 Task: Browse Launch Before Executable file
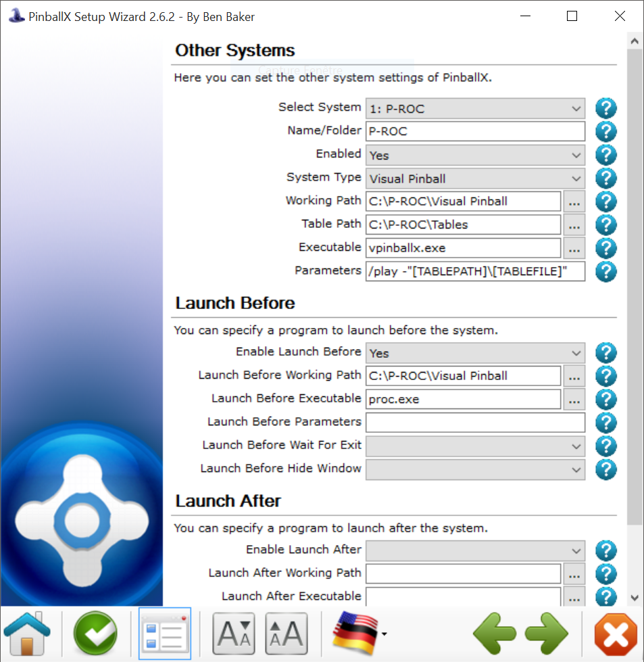pyautogui.click(x=574, y=400)
